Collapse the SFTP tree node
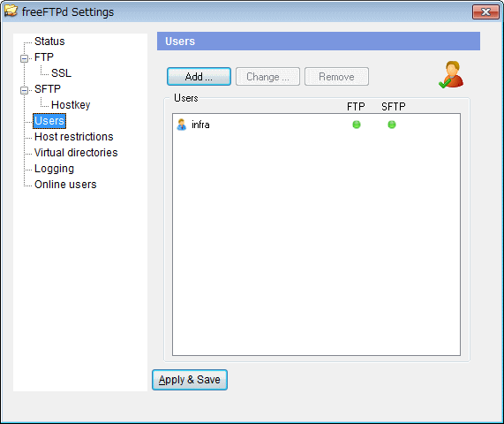504x424 pixels. pos(24,90)
